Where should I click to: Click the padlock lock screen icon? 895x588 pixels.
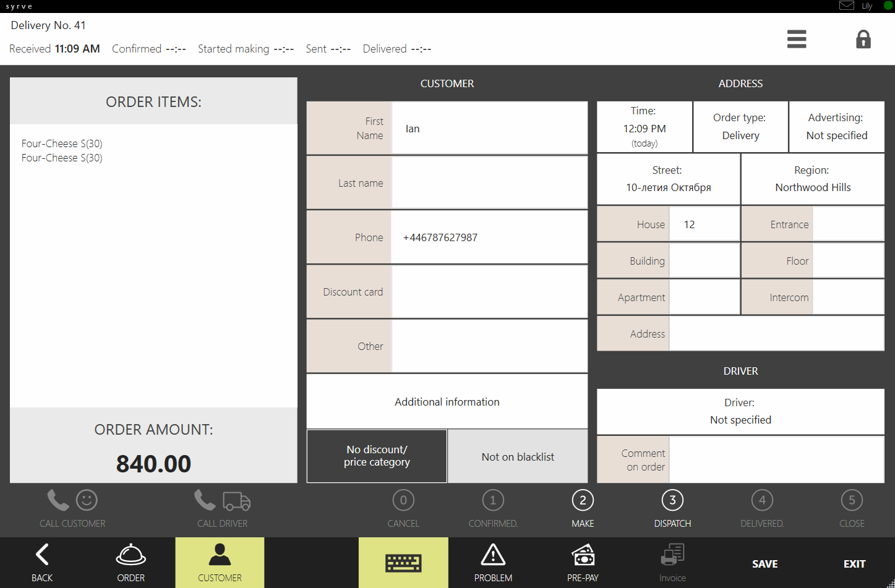(863, 40)
